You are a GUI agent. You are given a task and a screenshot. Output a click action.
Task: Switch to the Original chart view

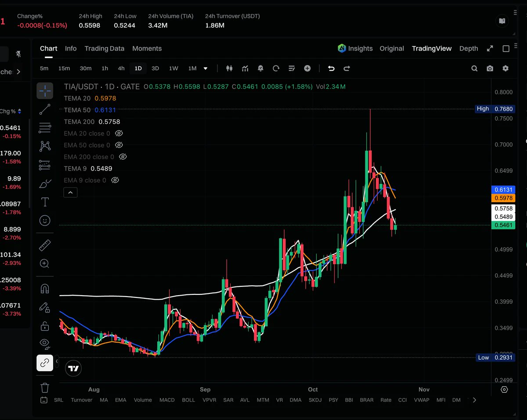(392, 48)
